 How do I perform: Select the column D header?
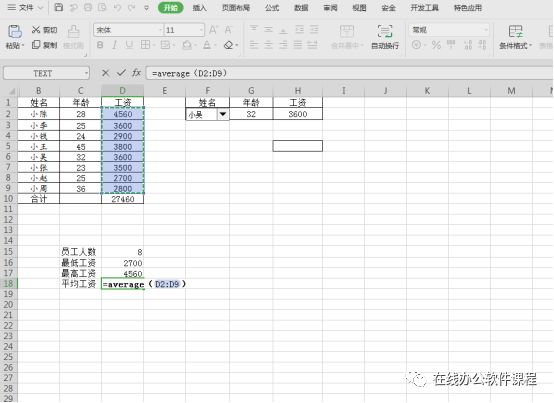123,90
